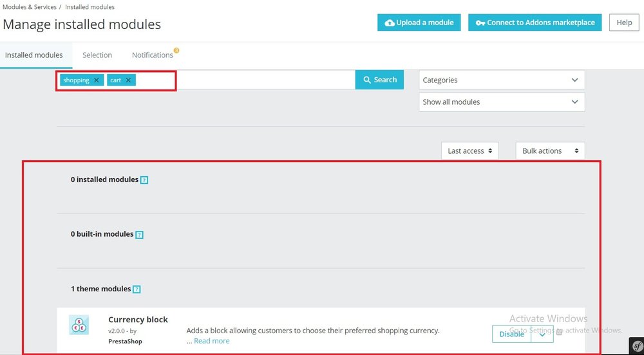Open 'Read more' link for Currency block
The image size is (644, 355).
(x=211, y=341)
